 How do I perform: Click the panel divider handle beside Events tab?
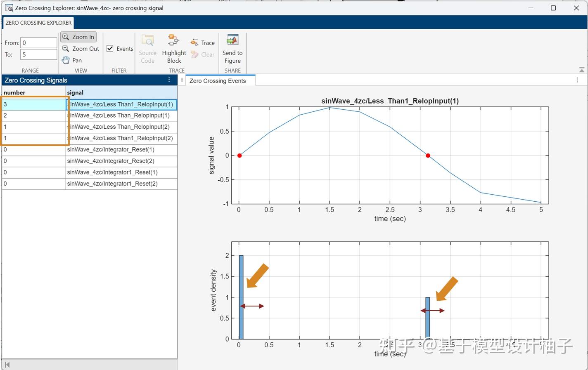tap(182, 80)
